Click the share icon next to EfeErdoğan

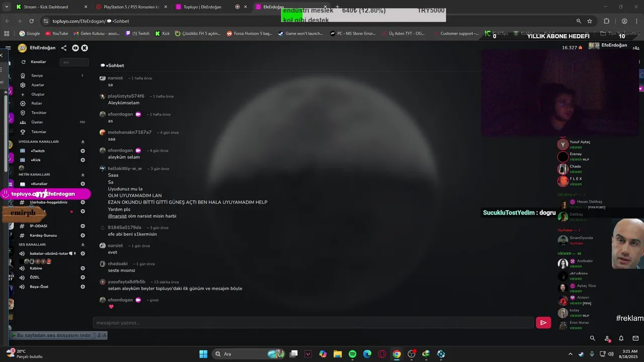64,48
